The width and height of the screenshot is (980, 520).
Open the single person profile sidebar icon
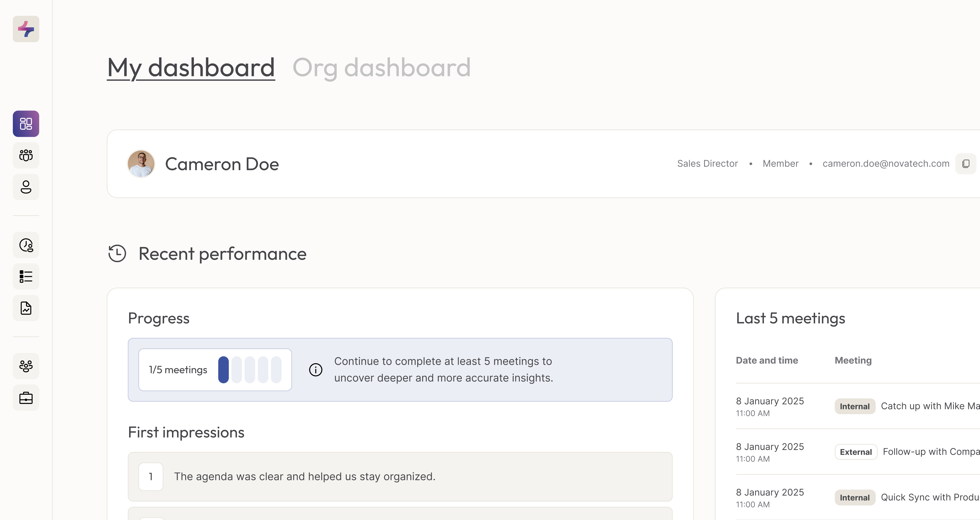[x=26, y=187]
